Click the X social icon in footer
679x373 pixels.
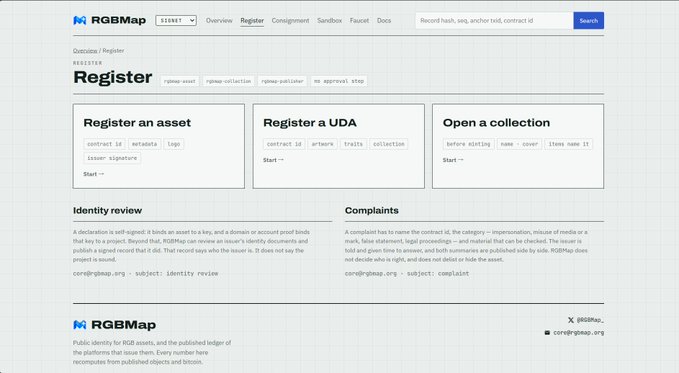coord(571,320)
